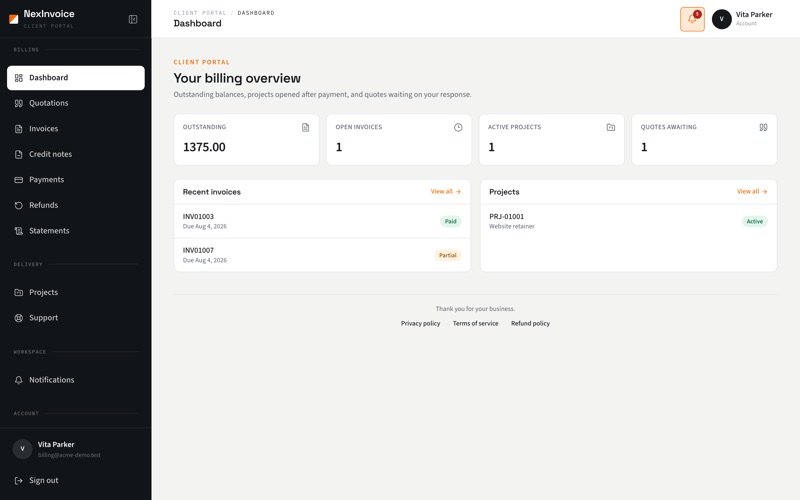Click the Quotations quote-mark icon in sidebar

point(19,104)
